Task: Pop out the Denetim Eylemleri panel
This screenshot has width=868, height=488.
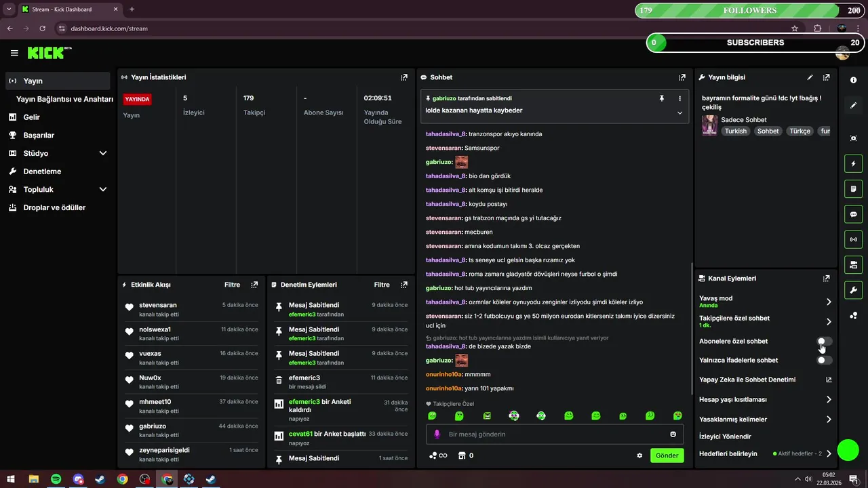Action: [x=404, y=285]
